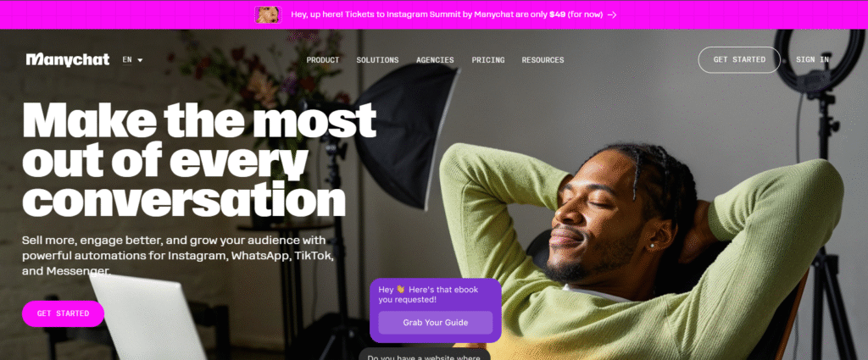Click the waving hand emoji in chat
Viewport: 868px width, 360px height.
point(401,290)
